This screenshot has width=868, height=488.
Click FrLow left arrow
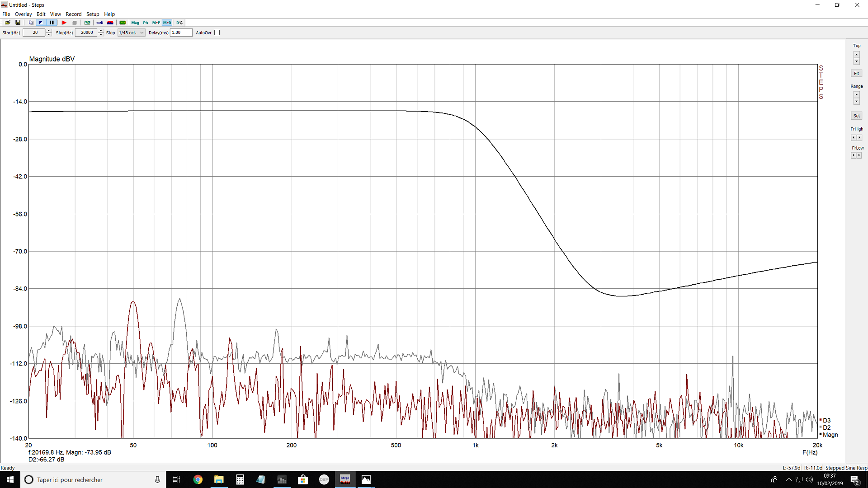pyautogui.click(x=854, y=155)
